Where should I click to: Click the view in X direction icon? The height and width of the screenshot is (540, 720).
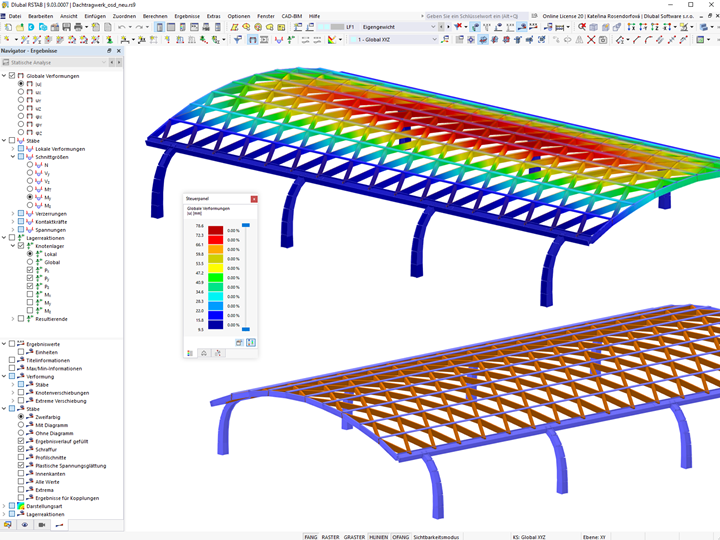point(631,27)
